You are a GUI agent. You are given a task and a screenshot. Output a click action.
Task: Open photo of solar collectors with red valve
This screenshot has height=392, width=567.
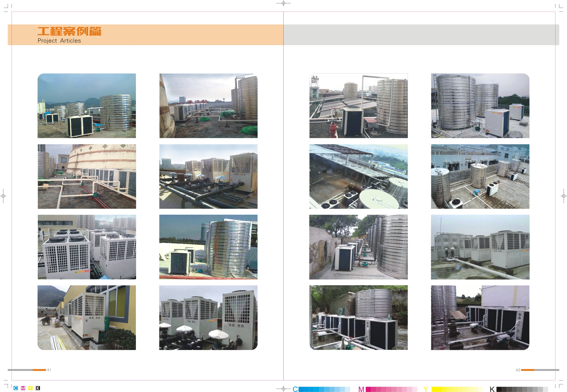pyautogui.click(x=358, y=106)
